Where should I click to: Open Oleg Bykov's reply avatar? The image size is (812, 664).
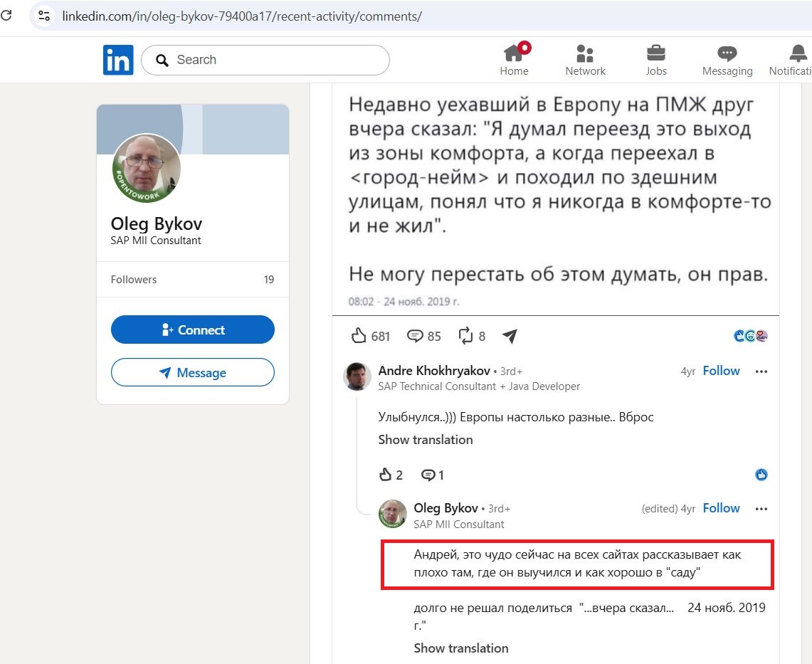[x=393, y=514]
